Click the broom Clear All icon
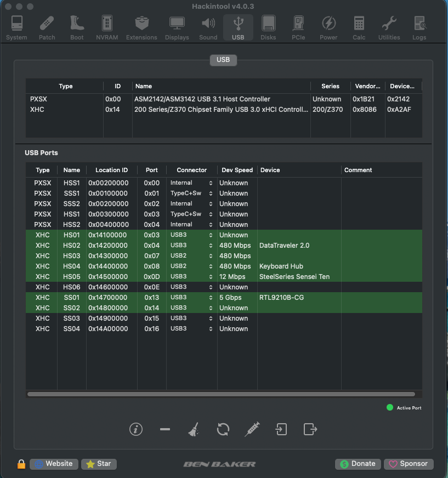The height and width of the screenshot is (478, 448). (x=193, y=430)
